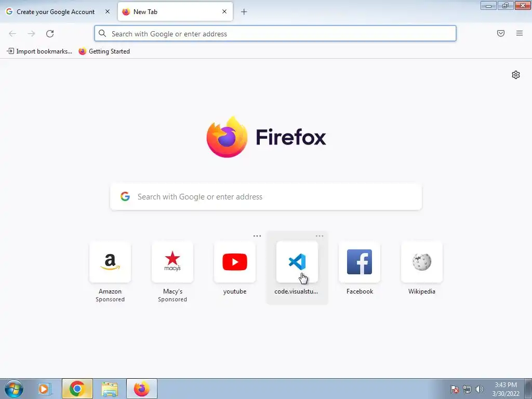This screenshot has height=399, width=532.
Task: Minimize the Firefox window
Action: 488,5
